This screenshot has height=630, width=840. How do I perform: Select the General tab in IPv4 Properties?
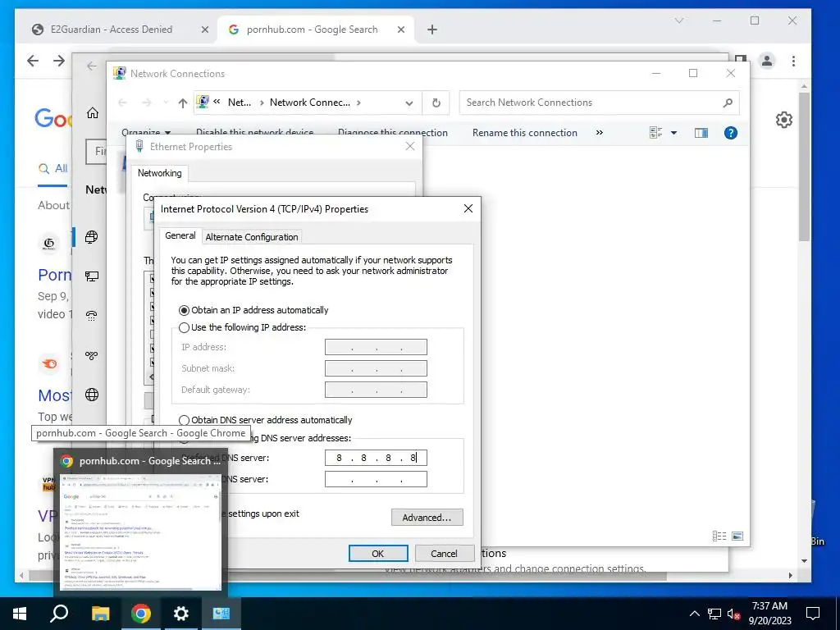180,235
